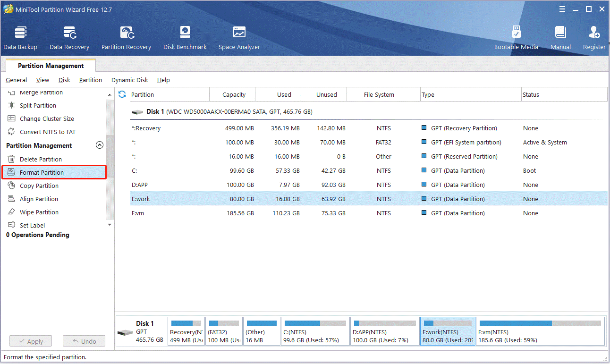Viewport: 610px width, 364px height.
Task: Launch Data Recovery
Action: pos(69,38)
